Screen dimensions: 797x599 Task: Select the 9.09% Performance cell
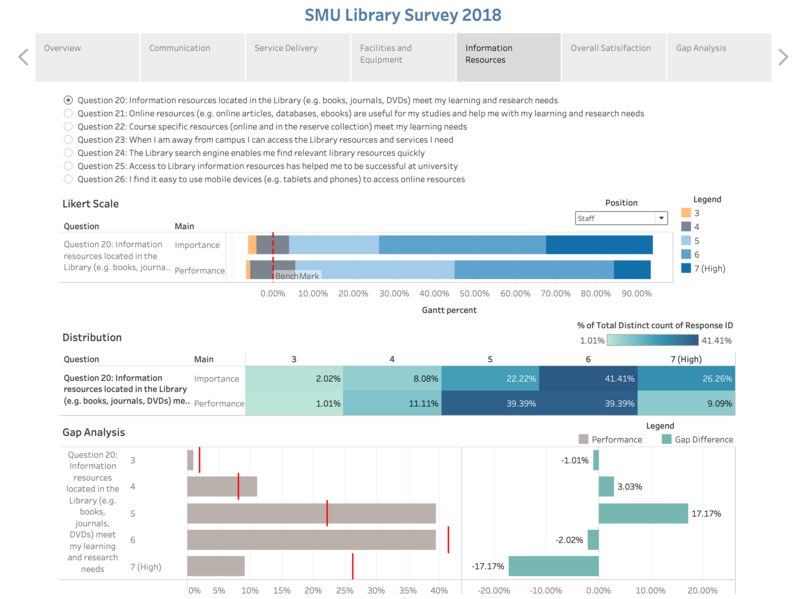686,403
